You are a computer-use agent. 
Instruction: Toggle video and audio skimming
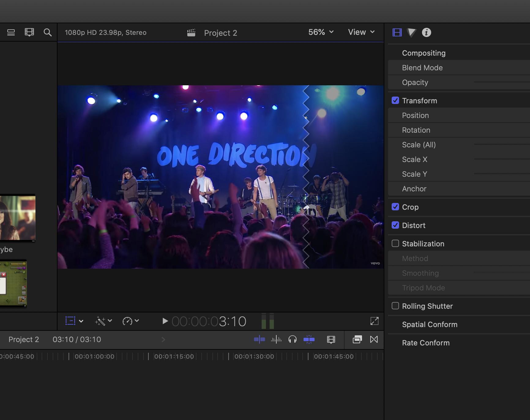coord(259,339)
